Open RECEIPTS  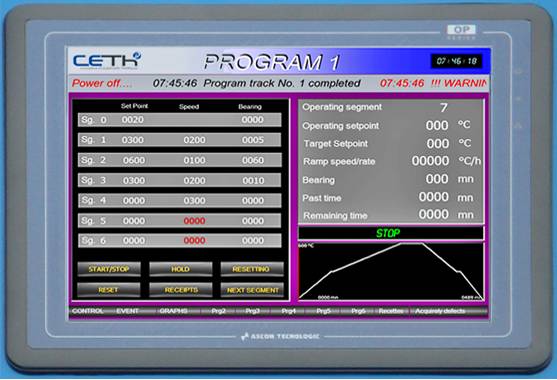point(180,290)
